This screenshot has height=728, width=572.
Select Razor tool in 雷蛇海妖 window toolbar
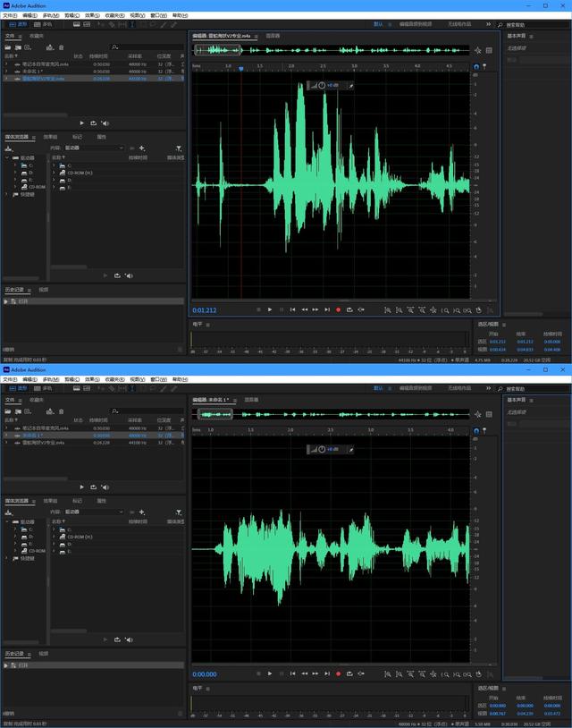112,25
